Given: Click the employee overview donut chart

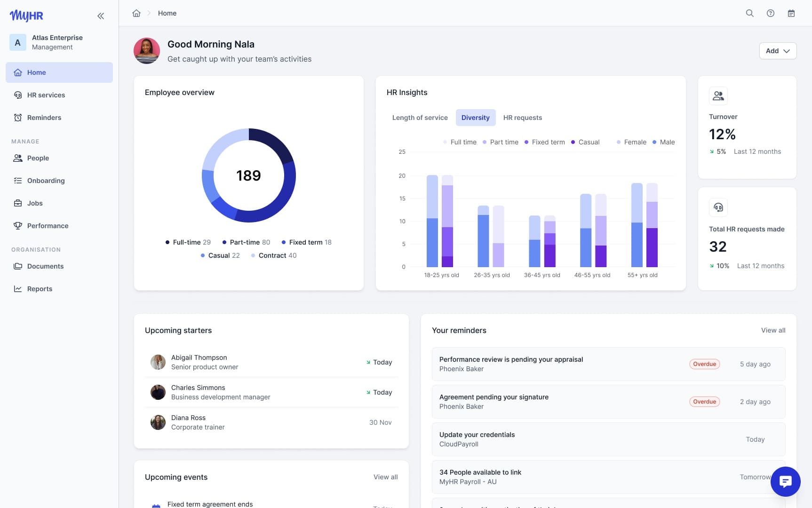Looking at the screenshot, I should [249, 175].
